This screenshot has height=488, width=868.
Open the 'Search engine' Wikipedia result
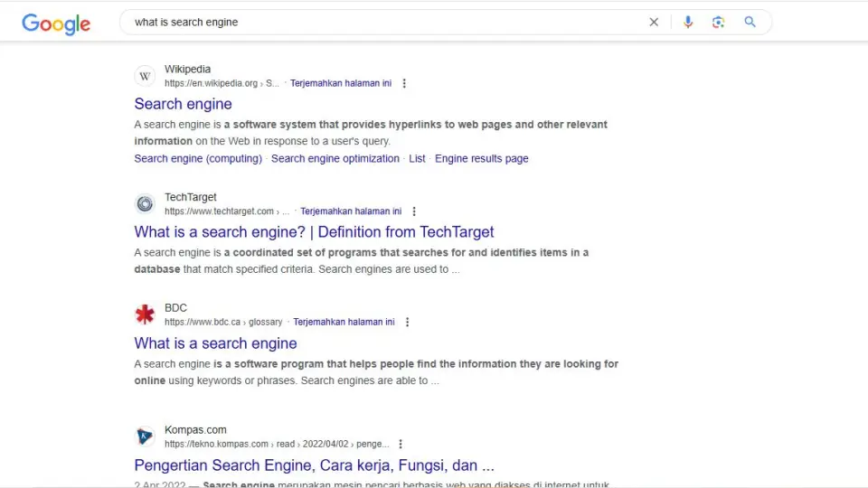click(x=184, y=104)
